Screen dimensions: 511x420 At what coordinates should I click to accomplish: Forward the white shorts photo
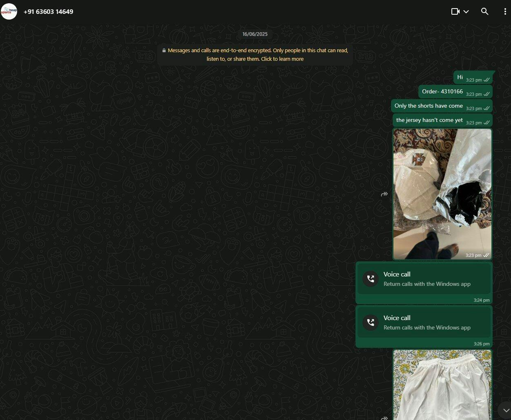click(x=384, y=418)
